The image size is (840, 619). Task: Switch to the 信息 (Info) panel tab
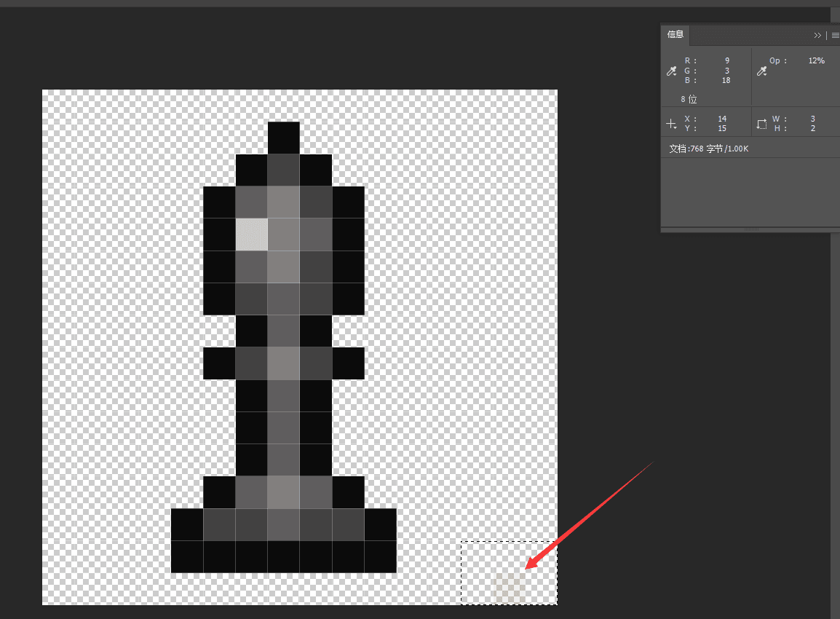coord(675,35)
